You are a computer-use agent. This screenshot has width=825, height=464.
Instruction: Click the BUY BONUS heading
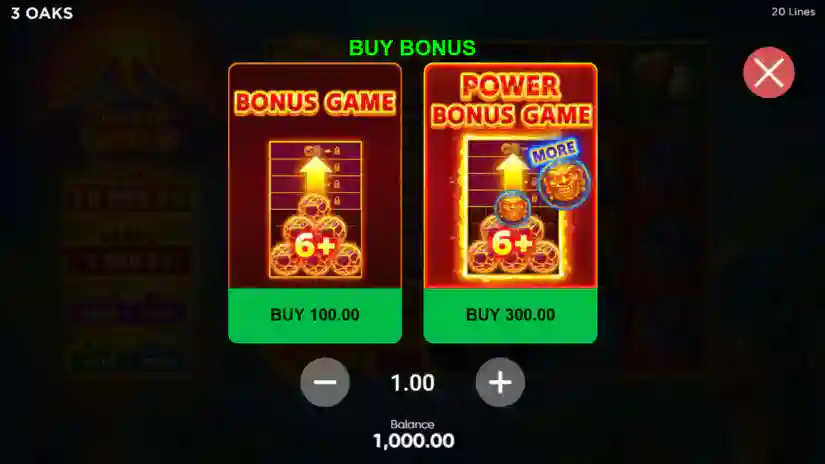click(412, 48)
